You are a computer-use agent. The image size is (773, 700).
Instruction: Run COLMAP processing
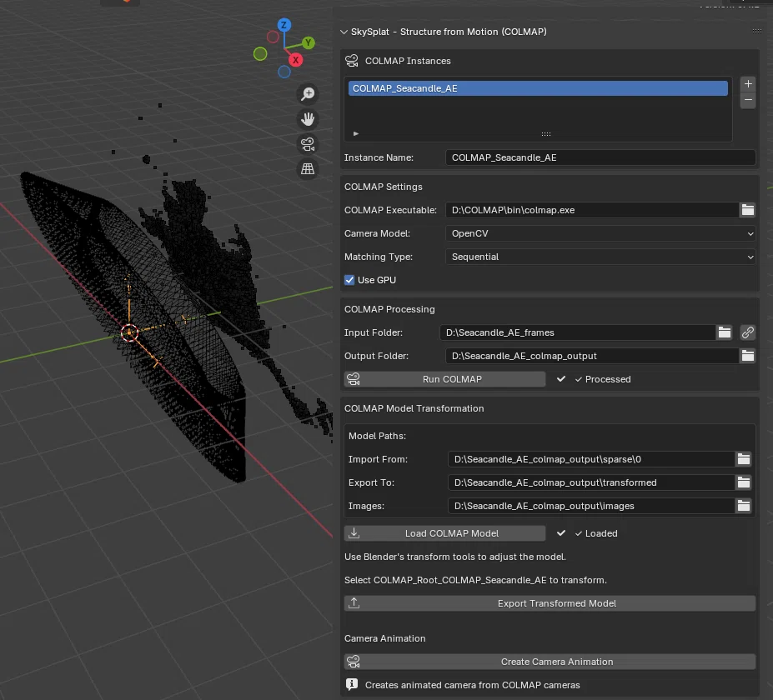pos(444,379)
